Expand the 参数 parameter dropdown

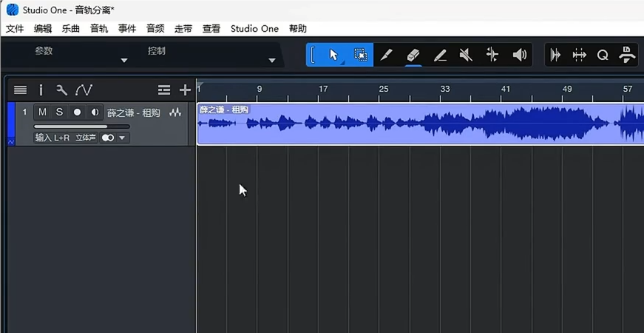click(124, 61)
